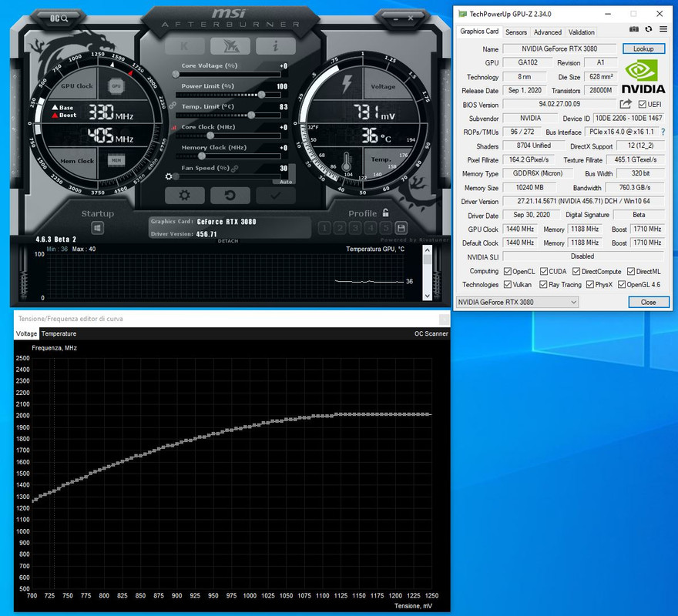Open GPU-Z Graphics Card tab
Viewport: 678px width, 616px height.
click(479, 31)
